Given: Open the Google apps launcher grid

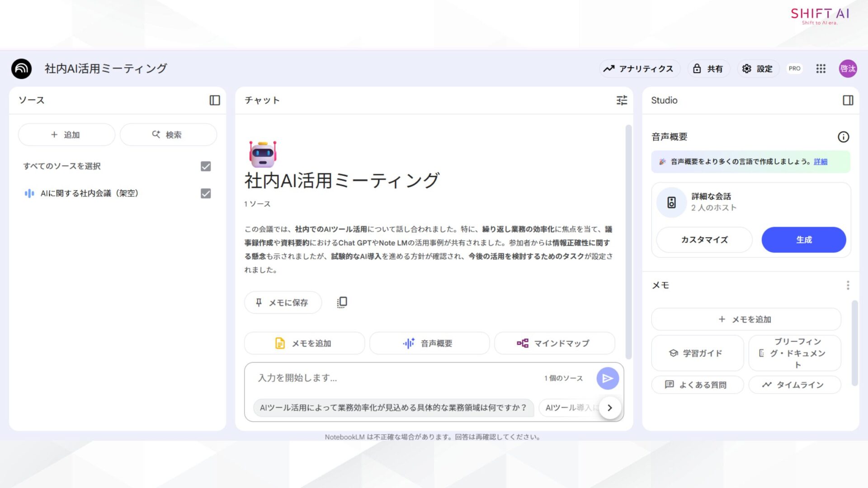Looking at the screenshot, I should tap(821, 69).
